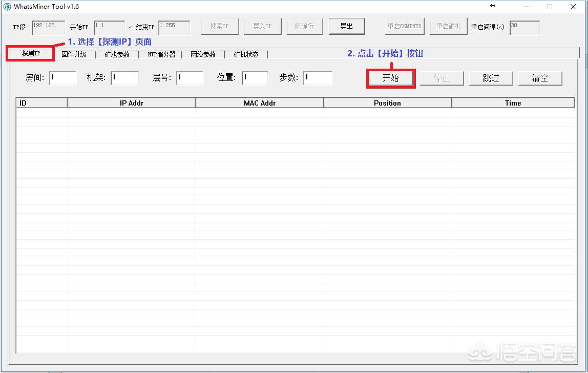Viewport: 588px width, 373px height.
Task: Click the MAC Addr column header
Action: [x=259, y=103]
